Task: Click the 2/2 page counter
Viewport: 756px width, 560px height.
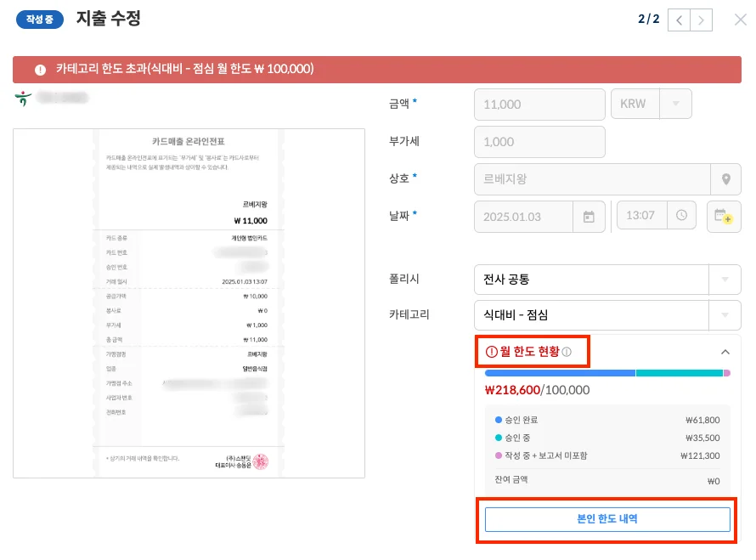Action: click(x=648, y=19)
